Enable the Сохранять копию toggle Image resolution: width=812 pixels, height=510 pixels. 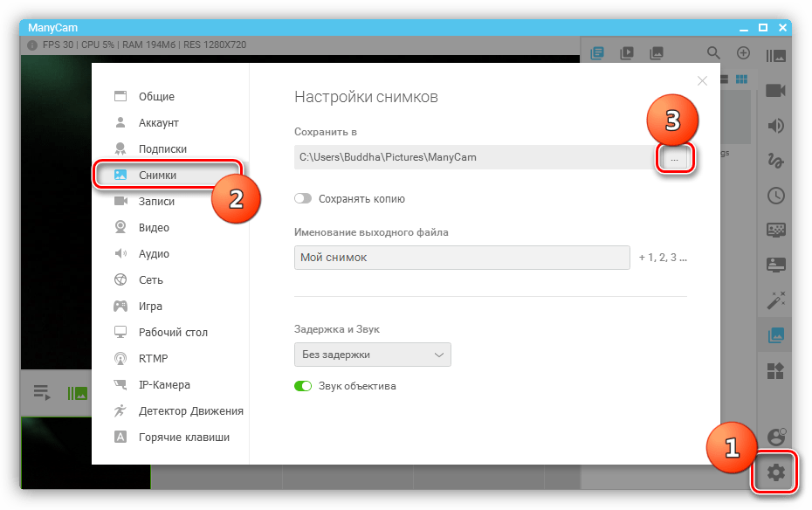(x=303, y=199)
